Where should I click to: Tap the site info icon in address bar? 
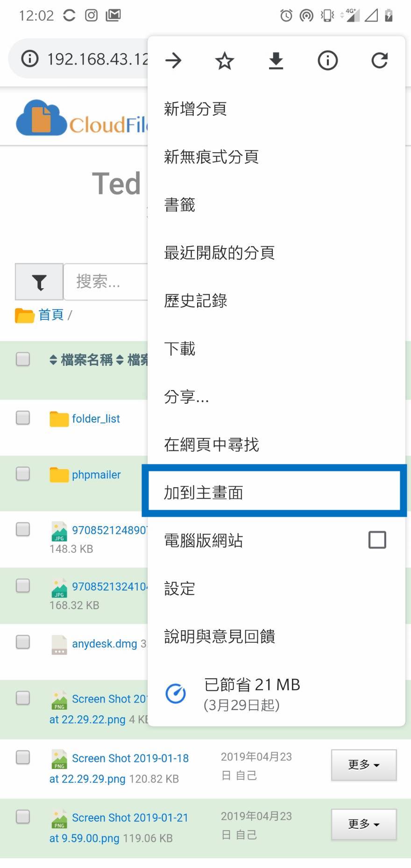pos(30,59)
